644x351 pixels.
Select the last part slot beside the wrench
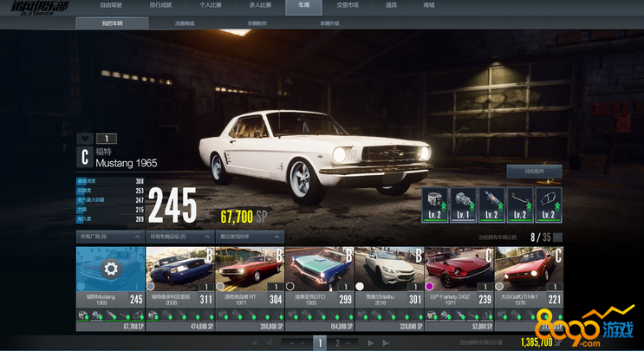coord(548,205)
